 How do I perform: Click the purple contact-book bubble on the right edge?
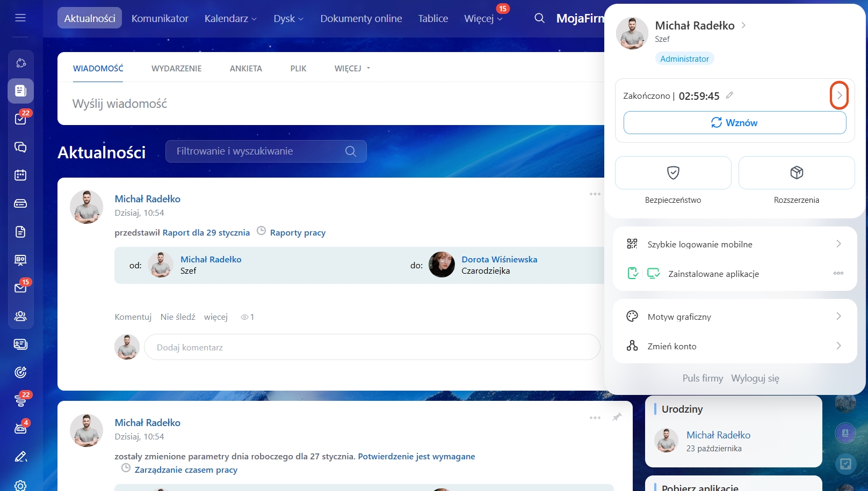[845, 433]
